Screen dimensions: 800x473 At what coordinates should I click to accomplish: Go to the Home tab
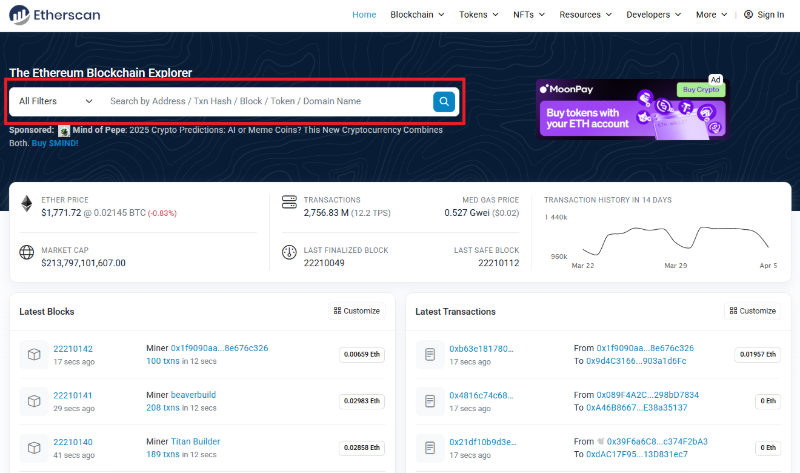click(x=364, y=15)
